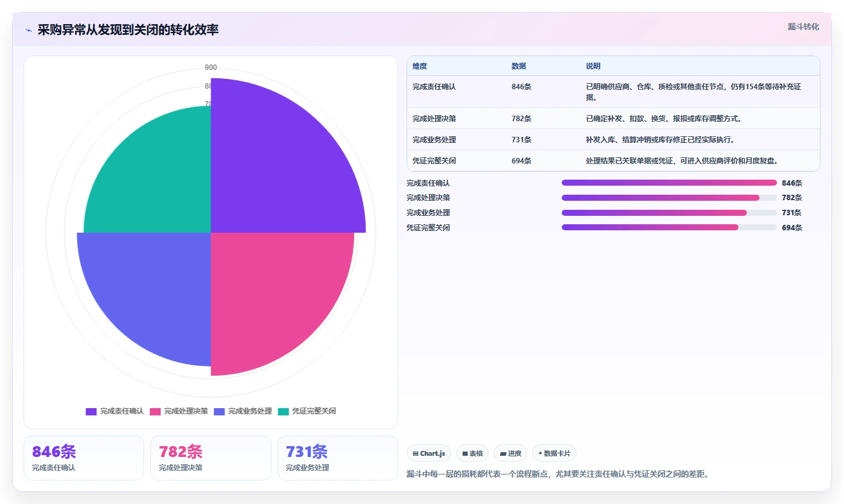
Task: Click 完成责任确认 in the table's first column
Action: pos(434,87)
